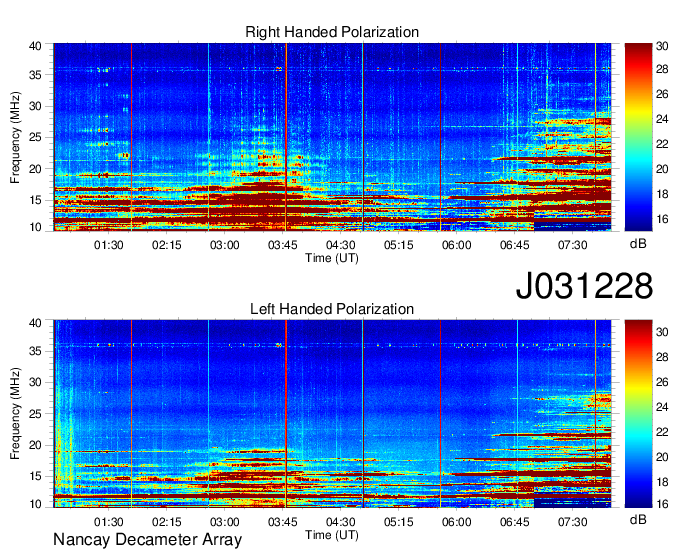Click the 20 MHz tick on right-handed plot
Viewport: 680px width, 552px height.
click(36, 169)
